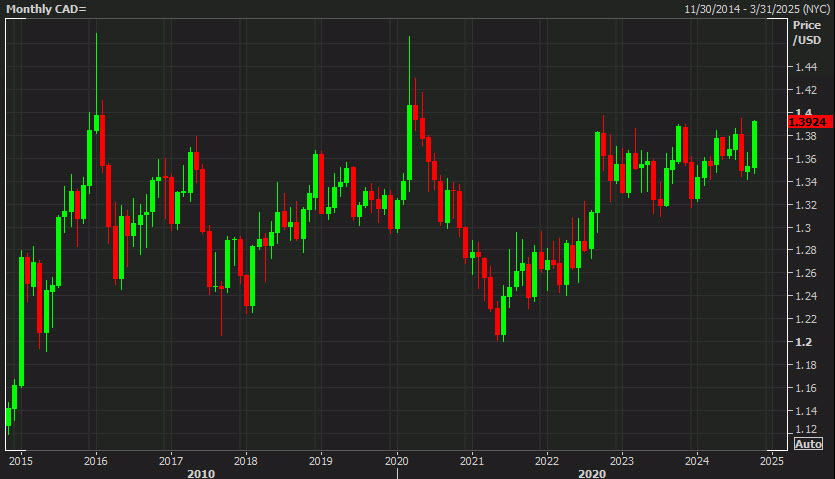
Task: Click the 2023 year label on time axis
Action: [621, 461]
